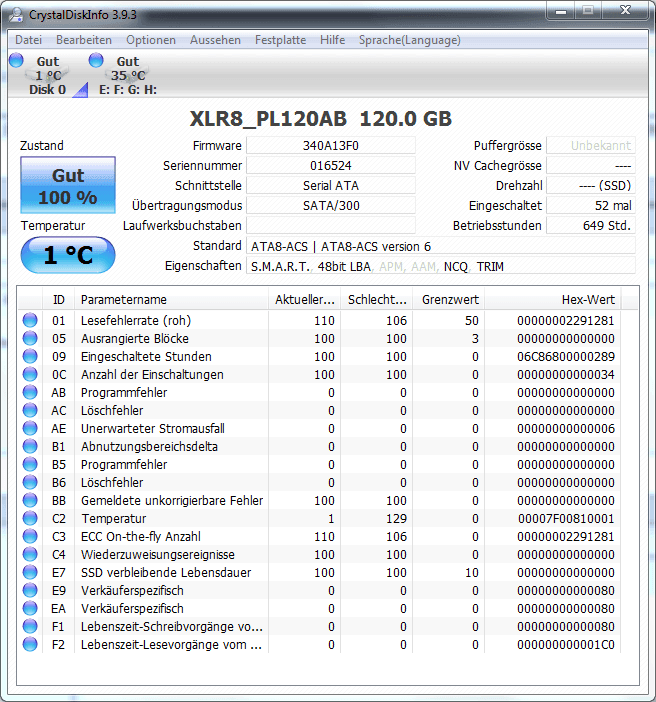Click the Parametername column header
This screenshot has height=702, width=656.
pos(172,300)
